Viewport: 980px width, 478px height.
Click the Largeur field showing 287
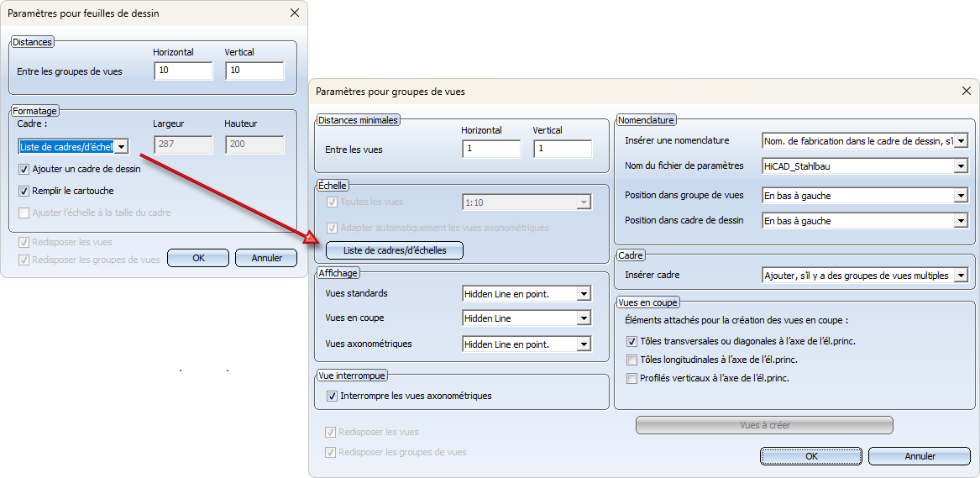click(183, 145)
